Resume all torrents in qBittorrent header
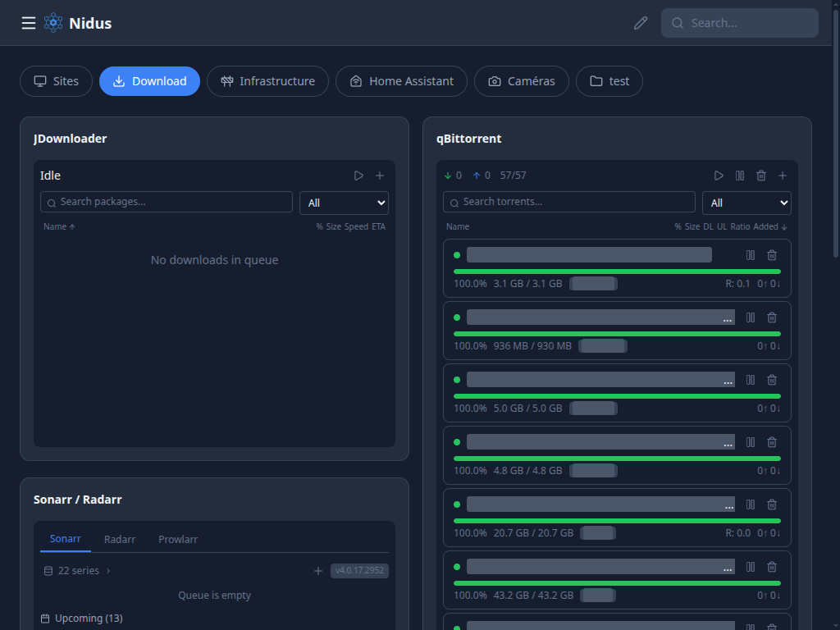The height and width of the screenshot is (630, 840). coord(719,176)
